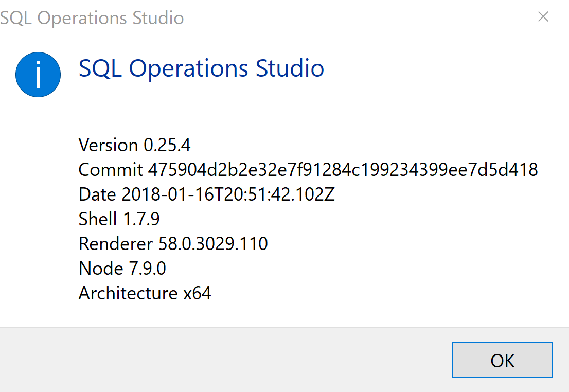Click the circled letter i glyph

click(x=38, y=74)
